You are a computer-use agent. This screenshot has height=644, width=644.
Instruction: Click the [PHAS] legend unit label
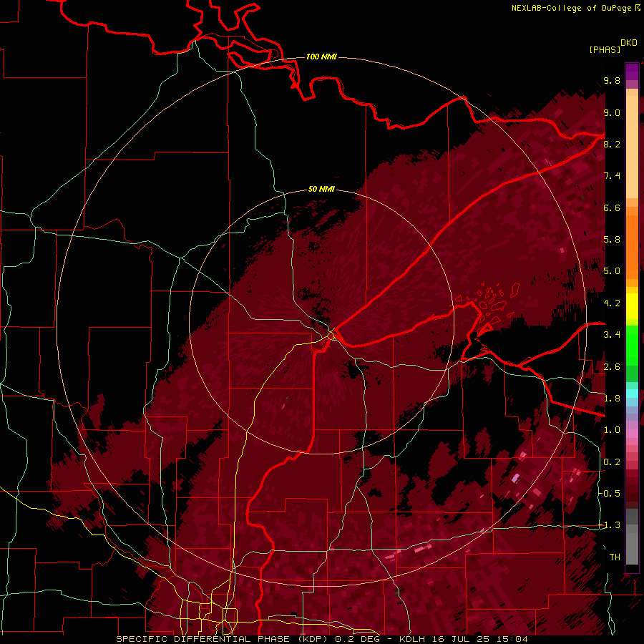pyautogui.click(x=605, y=49)
